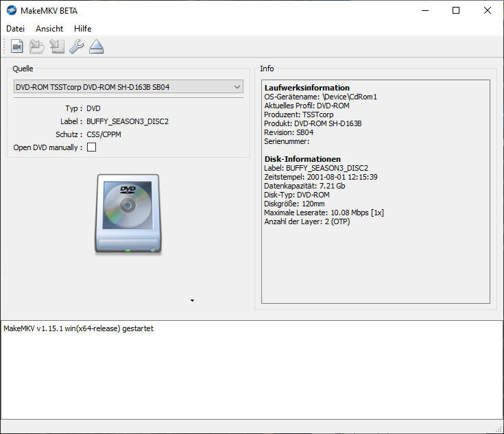Open Preferences via the wrench icon
The image size is (504, 434).
pos(77,47)
